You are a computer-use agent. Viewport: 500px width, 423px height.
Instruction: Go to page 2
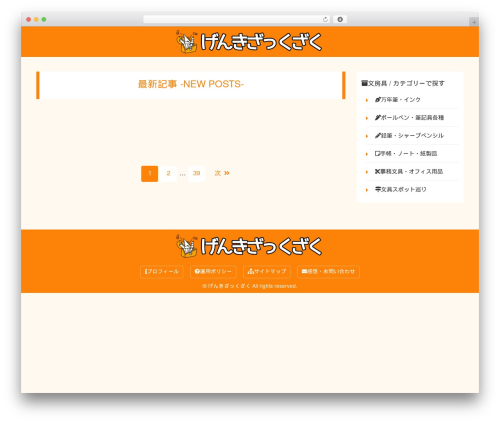click(x=168, y=173)
